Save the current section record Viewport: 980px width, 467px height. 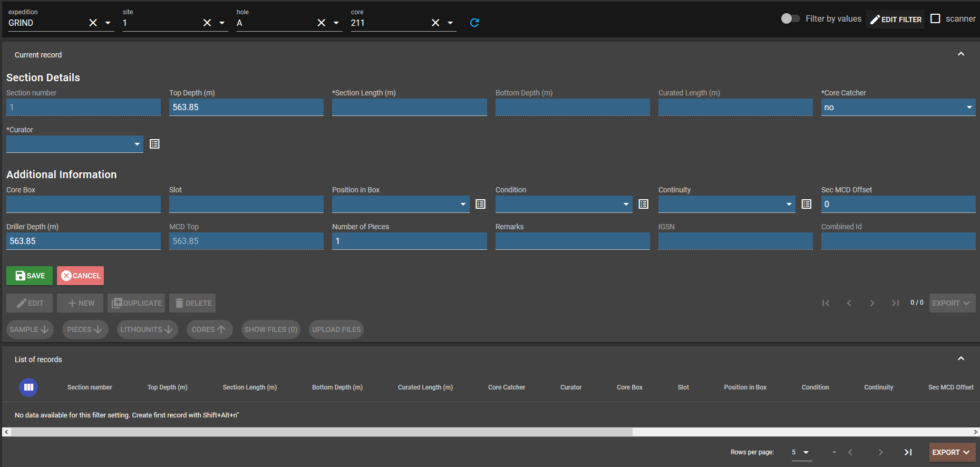(x=30, y=276)
